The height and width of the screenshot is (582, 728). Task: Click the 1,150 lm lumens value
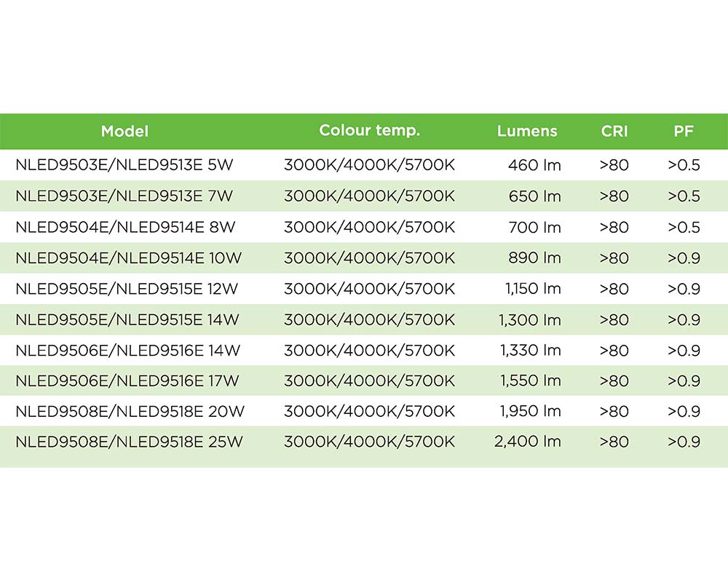point(533,289)
